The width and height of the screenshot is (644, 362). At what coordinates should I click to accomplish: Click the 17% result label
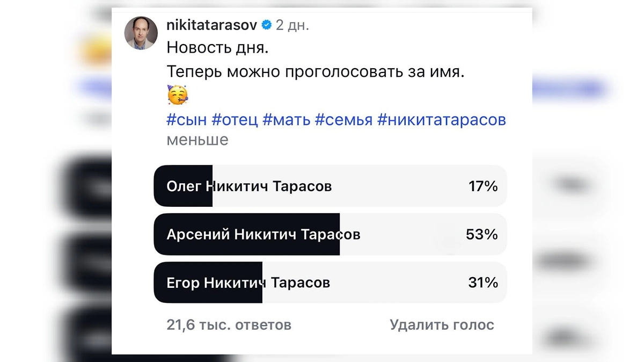(x=482, y=186)
